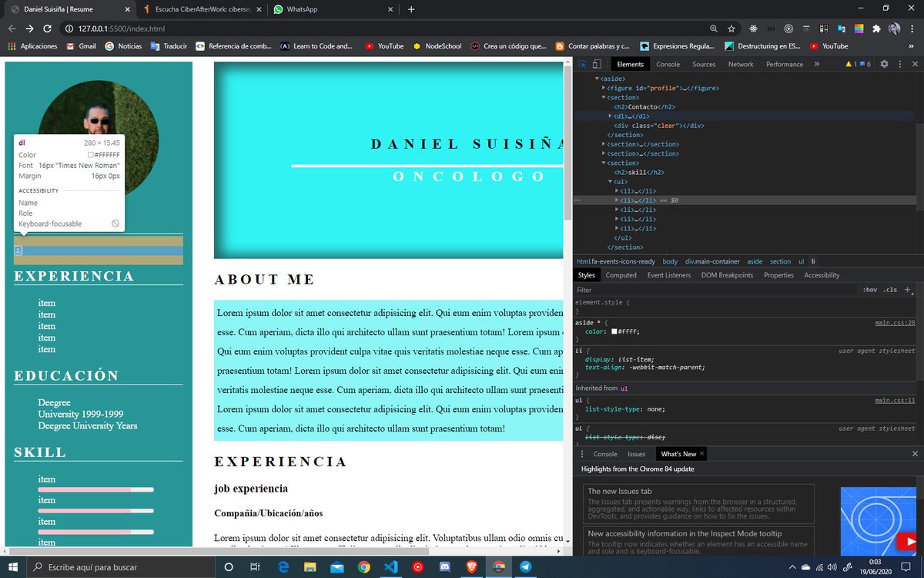The height and width of the screenshot is (578, 924).
Task: Switch to the Sources tab
Action: (704, 64)
